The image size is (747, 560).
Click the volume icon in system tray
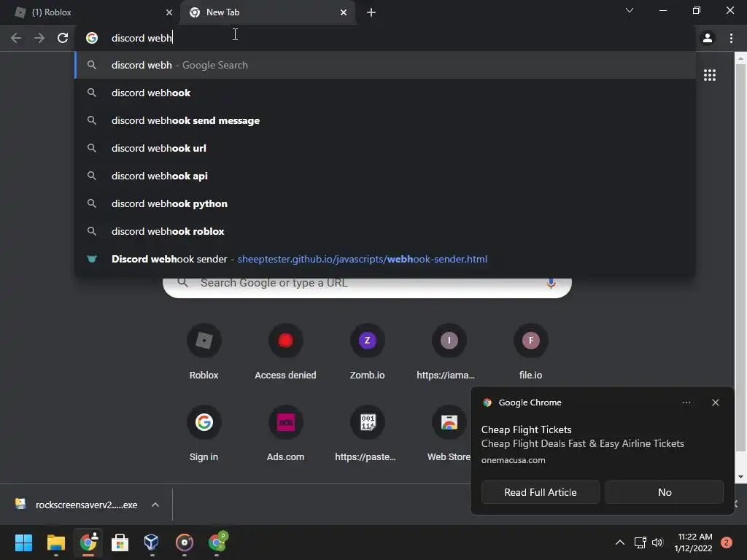pyautogui.click(x=657, y=542)
